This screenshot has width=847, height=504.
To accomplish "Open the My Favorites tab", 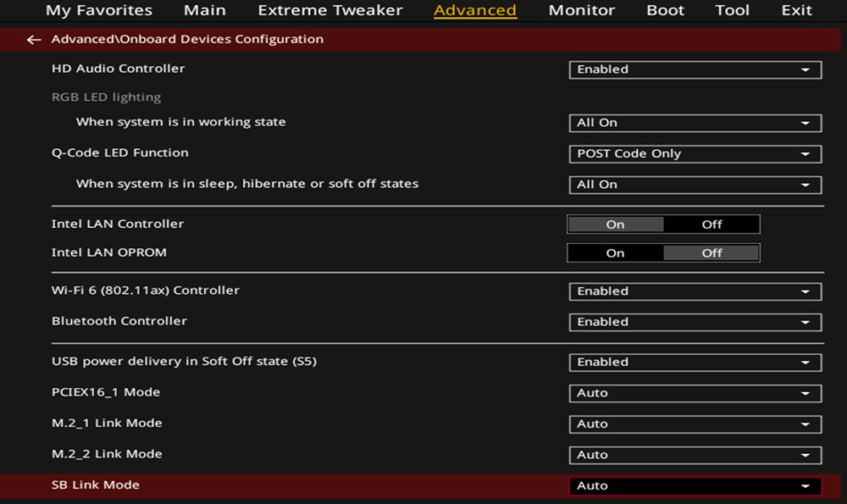I will click(x=99, y=10).
